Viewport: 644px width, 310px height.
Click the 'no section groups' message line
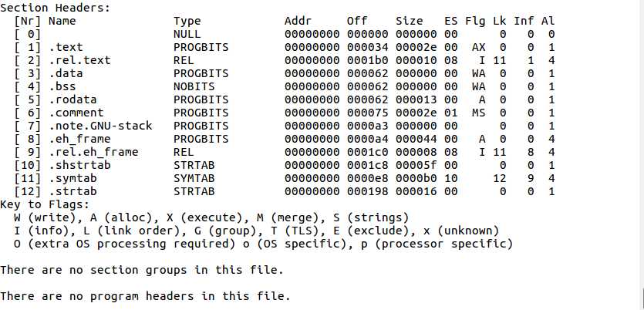pyautogui.click(x=141, y=270)
